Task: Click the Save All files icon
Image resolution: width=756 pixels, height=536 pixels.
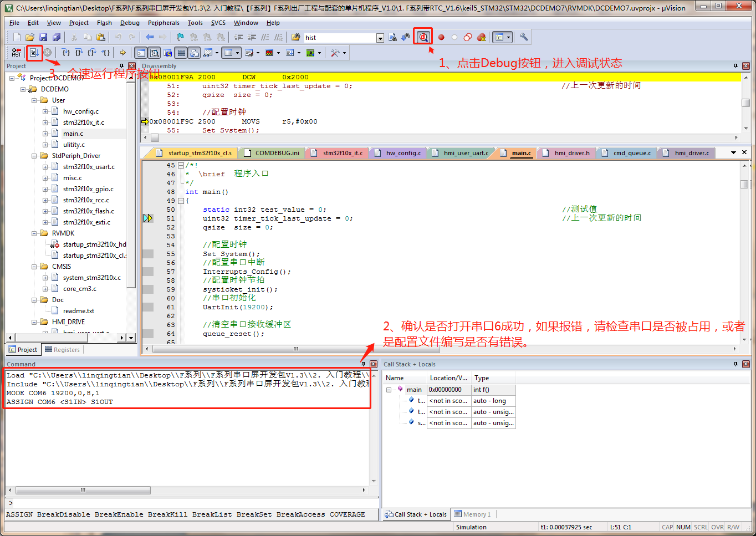Action: tap(57, 37)
